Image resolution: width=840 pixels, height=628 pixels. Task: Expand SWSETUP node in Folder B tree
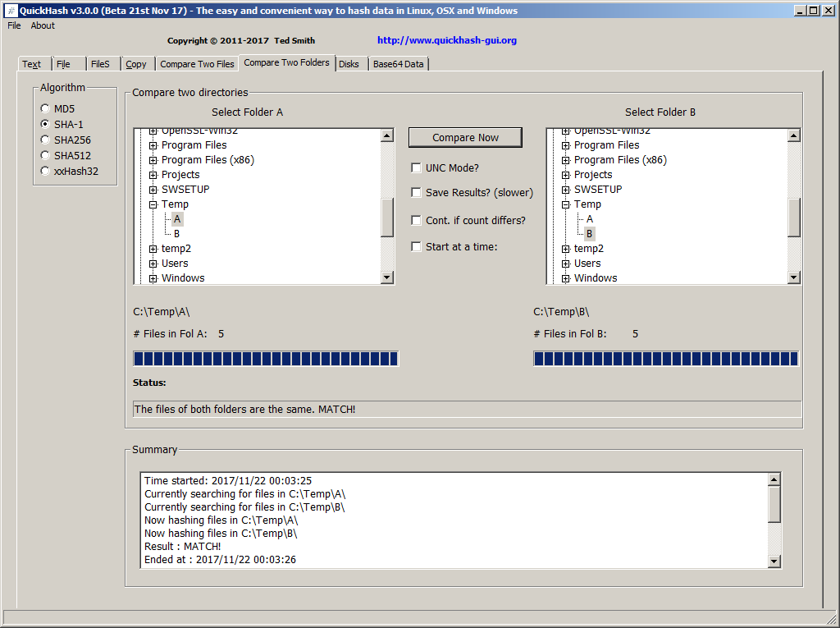click(566, 190)
